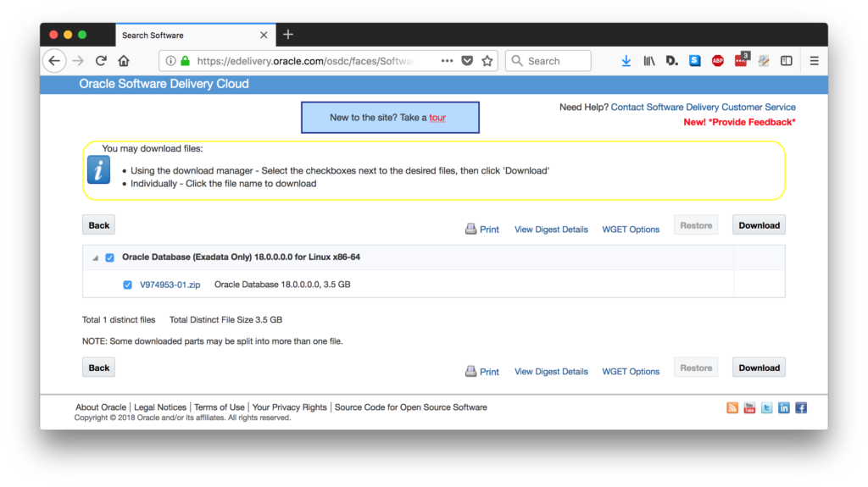Click the browser forward arrow
Viewport: 868px width, 487px height.
pos(78,61)
